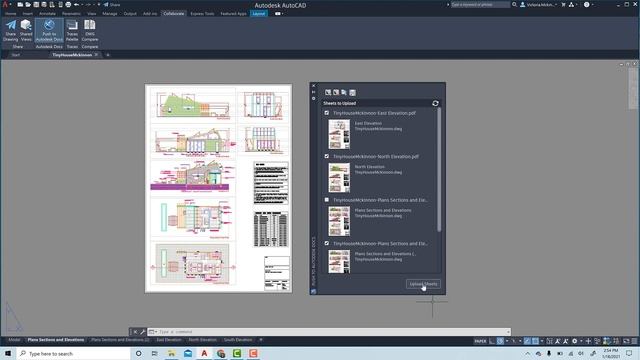Click the Open file quick access icon
Viewport: 640px width, 360px height.
[x=28, y=4]
